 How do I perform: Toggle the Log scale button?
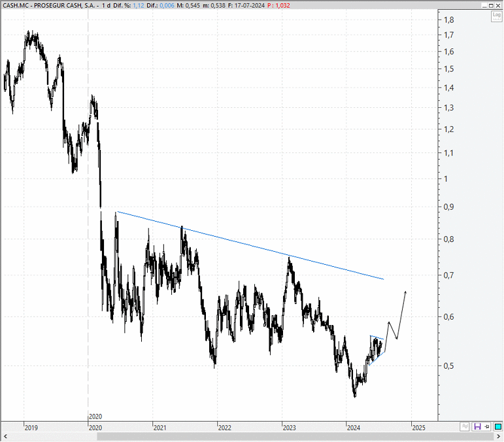497,16
